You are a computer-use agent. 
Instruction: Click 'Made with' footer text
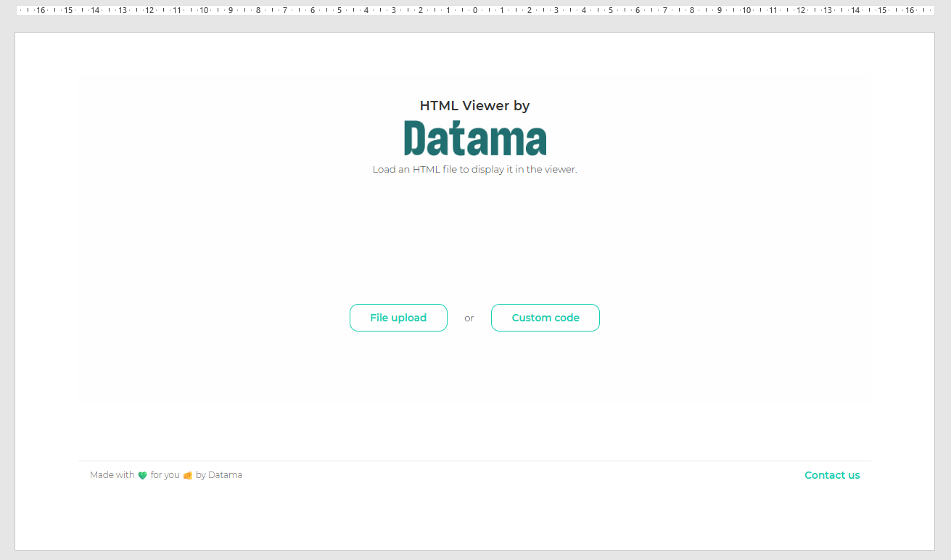coord(112,475)
